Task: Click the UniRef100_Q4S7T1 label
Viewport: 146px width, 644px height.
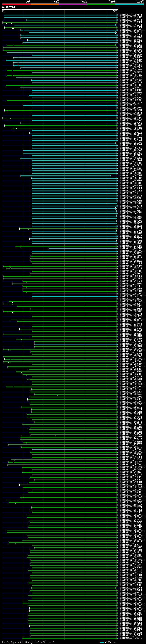Action: pos(131,254)
